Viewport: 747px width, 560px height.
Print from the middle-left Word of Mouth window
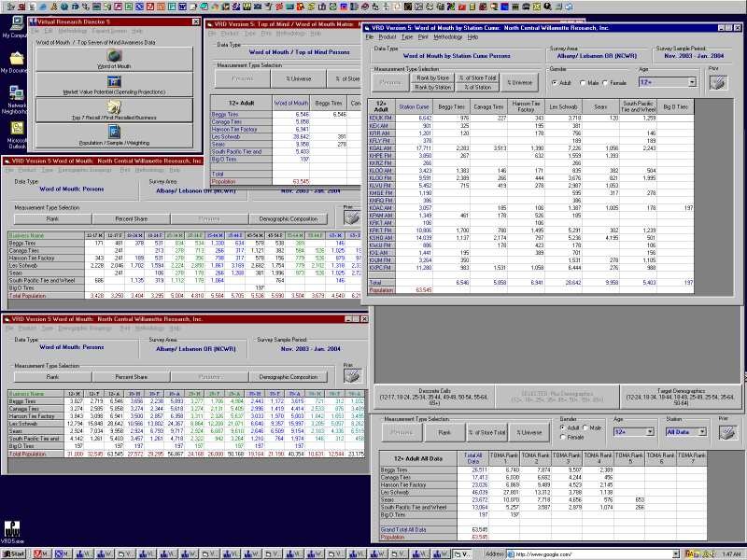[352, 217]
